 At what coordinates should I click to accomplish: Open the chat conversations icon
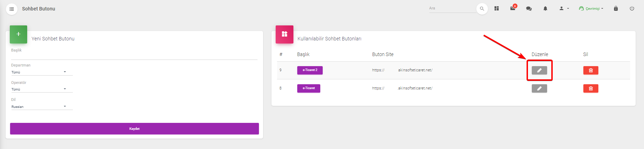(529, 8)
